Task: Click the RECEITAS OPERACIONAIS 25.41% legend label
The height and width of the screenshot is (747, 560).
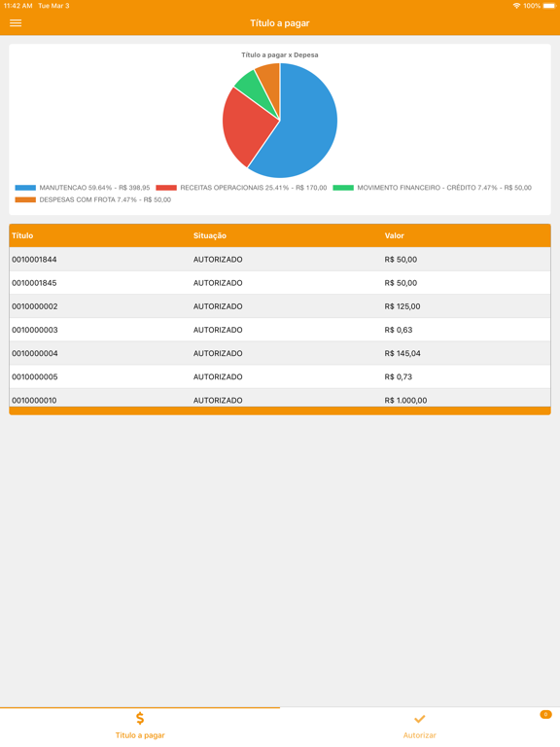Action: pyautogui.click(x=254, y=188)
